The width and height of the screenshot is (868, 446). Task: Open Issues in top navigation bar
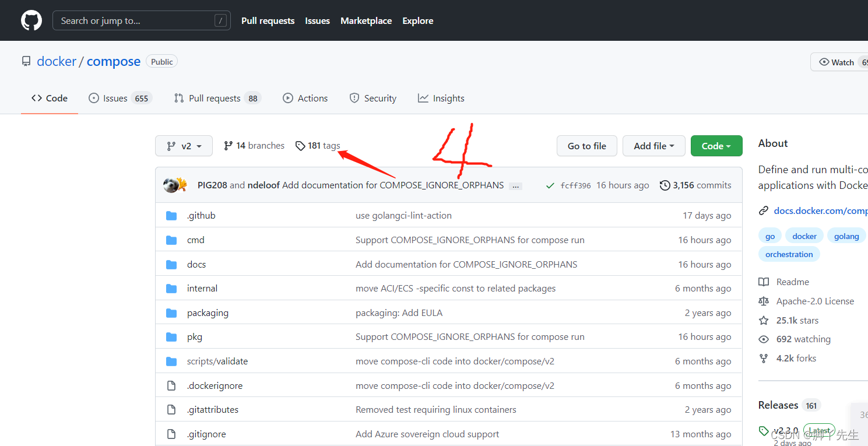click(317, 20)
